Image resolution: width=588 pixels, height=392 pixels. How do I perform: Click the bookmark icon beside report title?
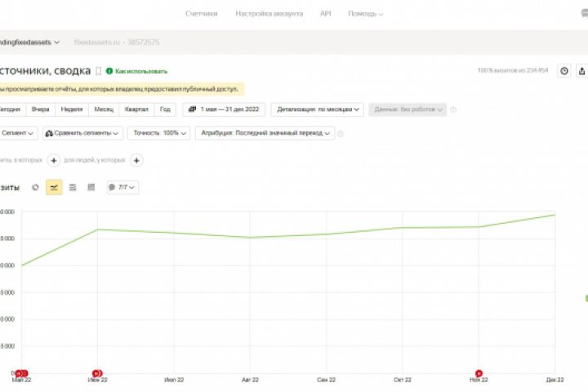[x=98, y=71]
